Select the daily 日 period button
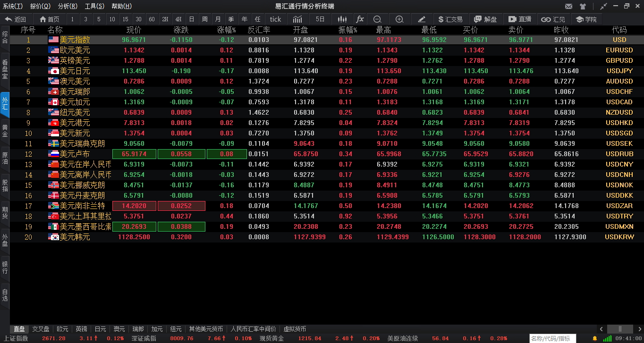 191,19
